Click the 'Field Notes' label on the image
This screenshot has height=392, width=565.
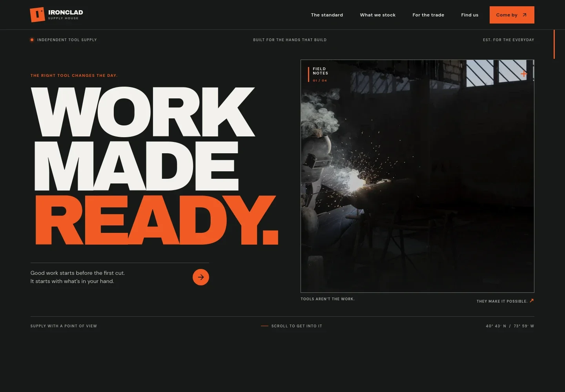click(320, 71)
